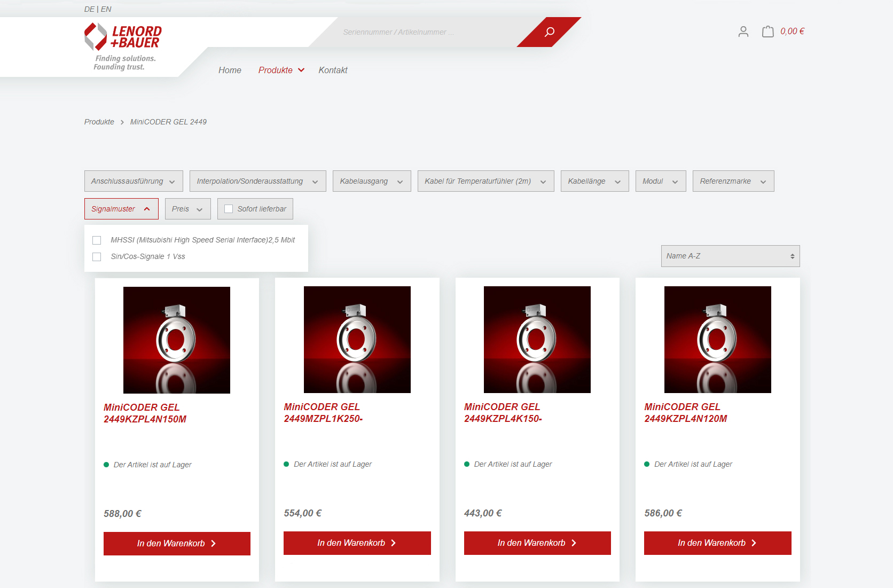The width and height of the screenshot is (893, 588).
Task: Go to Home menu item
Action: tap(230, 70)
